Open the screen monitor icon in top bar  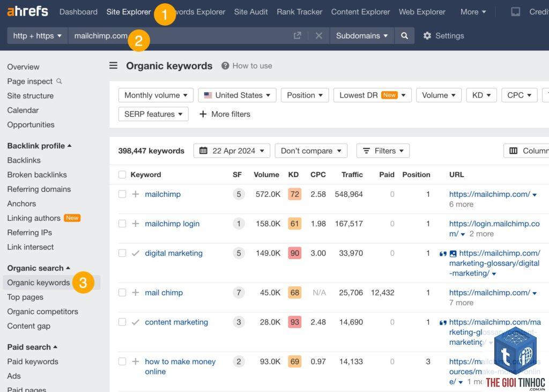click(x=515, y=12)
